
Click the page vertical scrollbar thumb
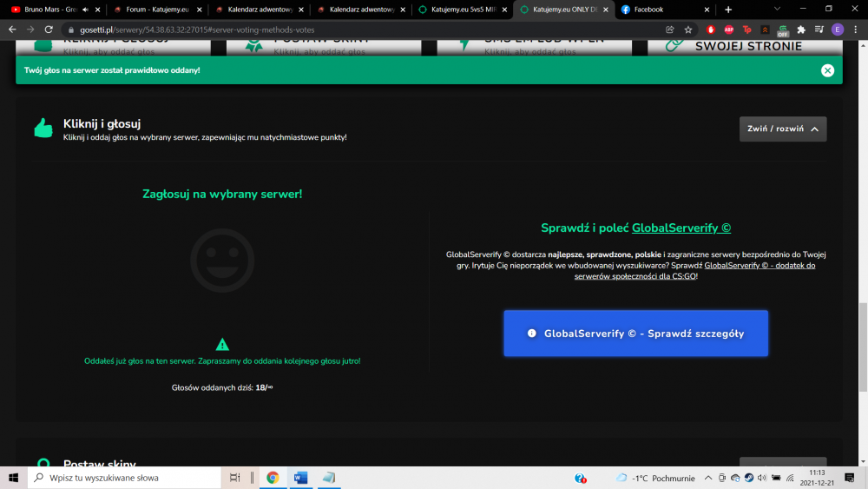pos(863,347)
